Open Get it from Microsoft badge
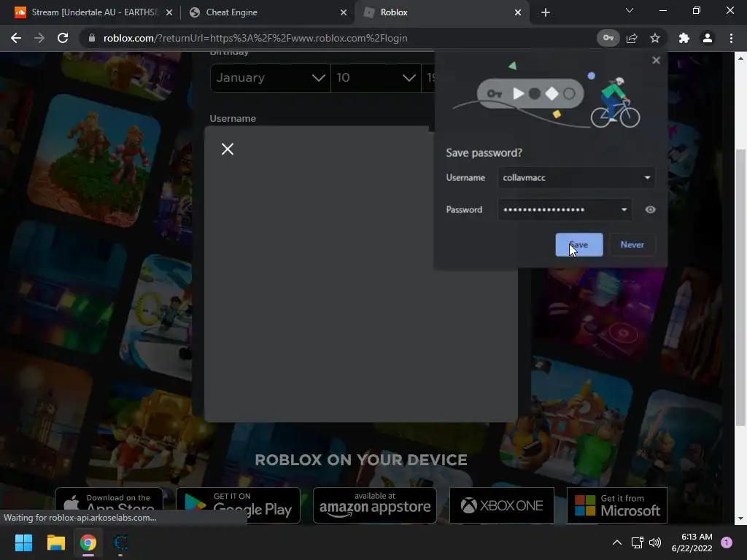Viewport: 747px width, 560px height. (x=617, y=505)
